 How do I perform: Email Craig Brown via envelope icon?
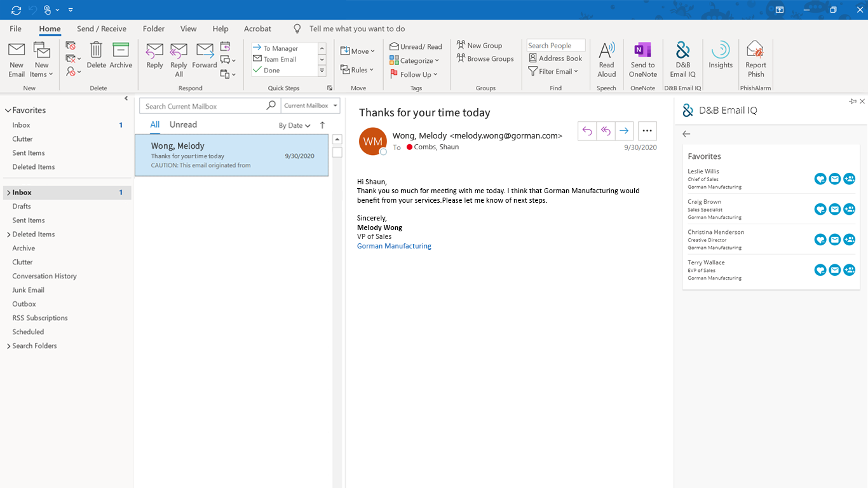835,210
